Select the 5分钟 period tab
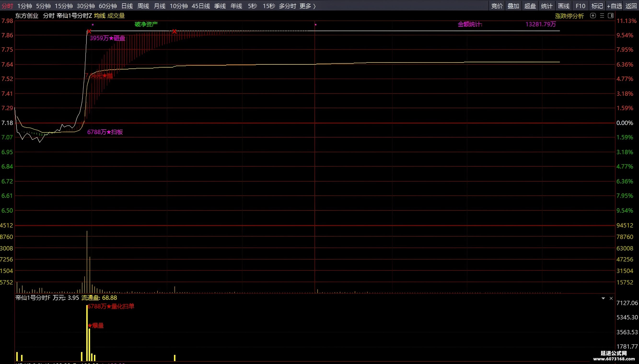 pyautogui.click(x=43, y=6)
